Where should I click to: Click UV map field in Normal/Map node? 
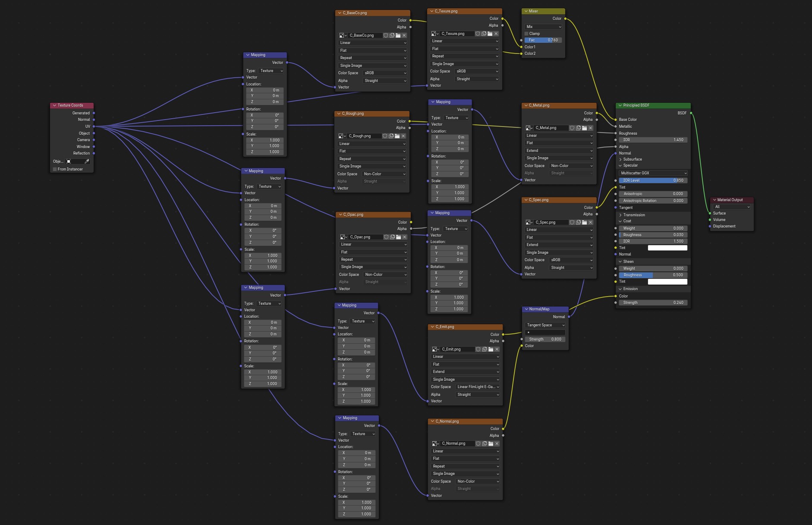(545, 332)
